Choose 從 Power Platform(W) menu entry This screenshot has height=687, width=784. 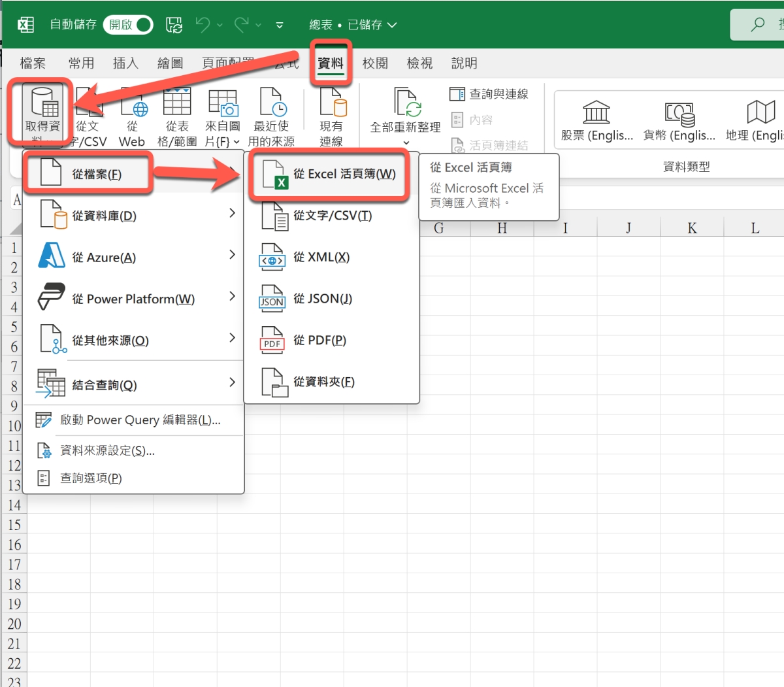(x=133, y=299)
